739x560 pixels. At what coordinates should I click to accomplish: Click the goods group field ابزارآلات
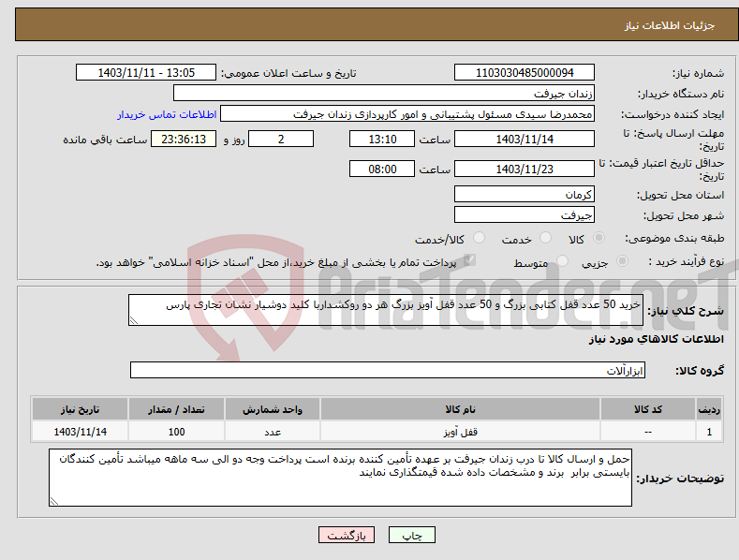(x=388, y=370)
